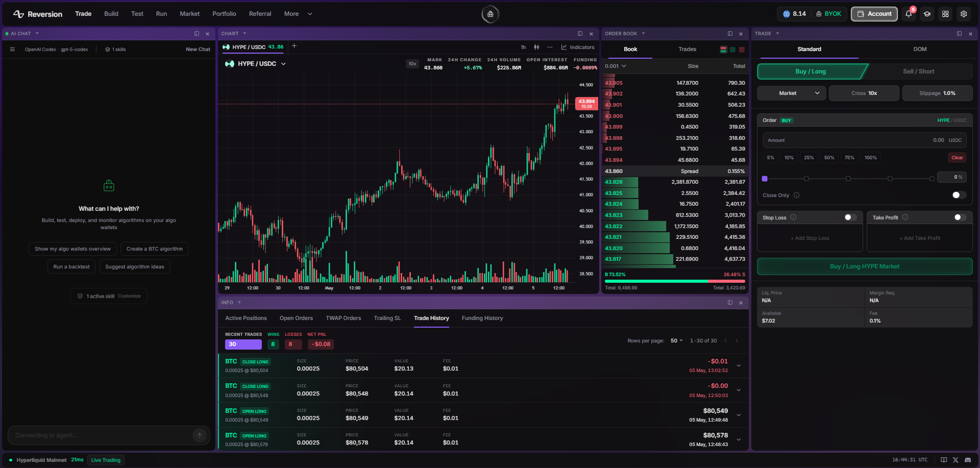Expand the BTC trade at 13:02:52
980x468 pixels.
[739, 365]
